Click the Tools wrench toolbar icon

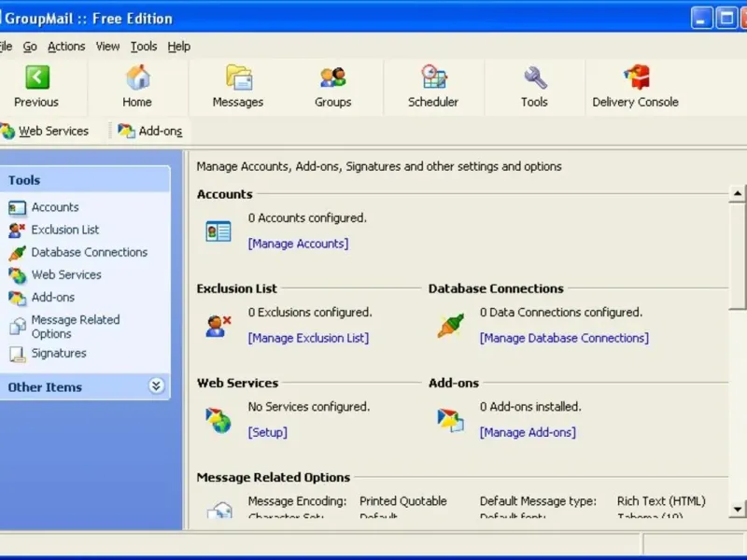tap(534, 77)
